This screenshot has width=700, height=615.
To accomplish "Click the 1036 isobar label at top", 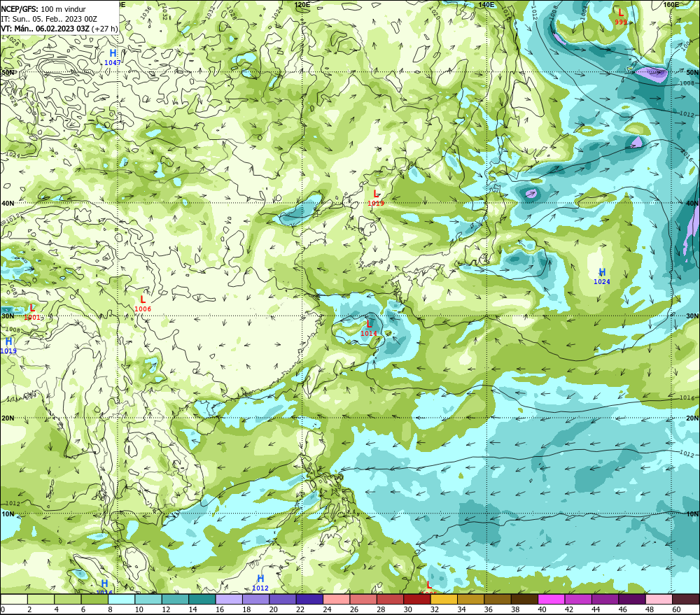I will tap(146, 13).
